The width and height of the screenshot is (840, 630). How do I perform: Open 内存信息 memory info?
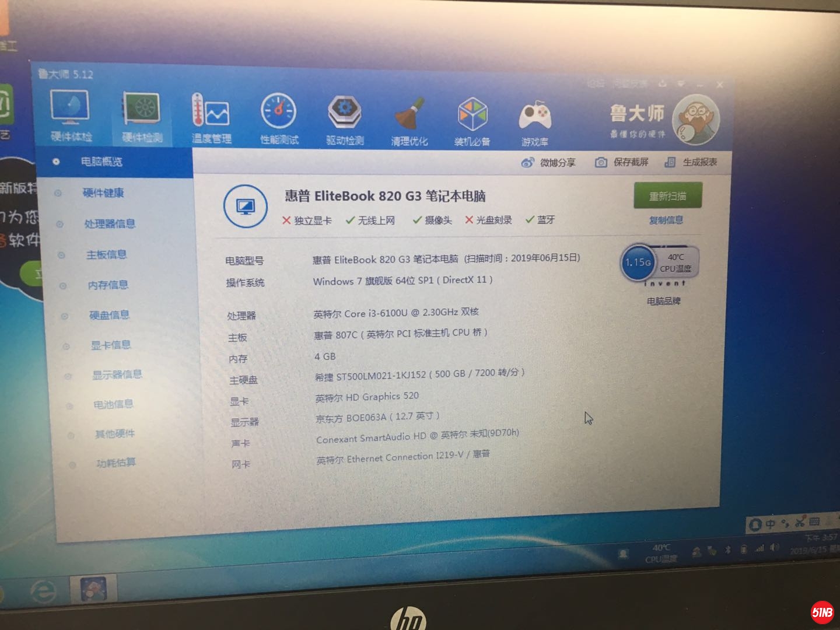(108, 285)
